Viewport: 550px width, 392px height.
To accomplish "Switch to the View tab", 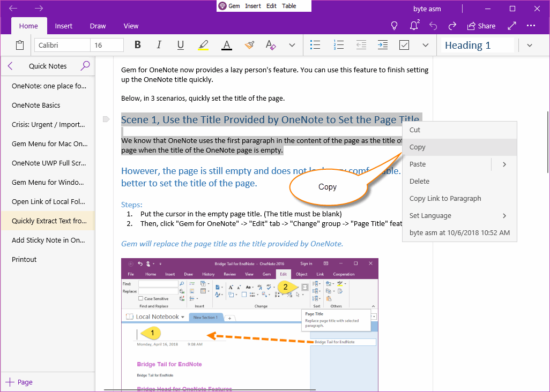I will pyautogui.click(x=131, y=26).
